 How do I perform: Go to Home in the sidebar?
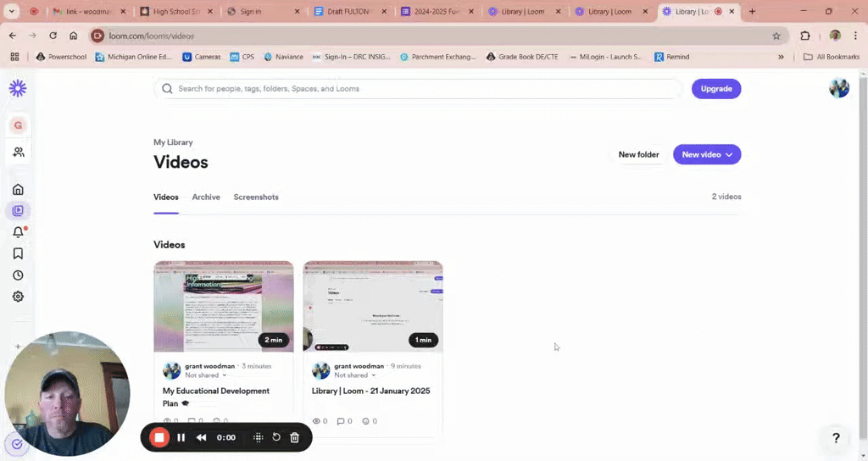tap(18, 189)
